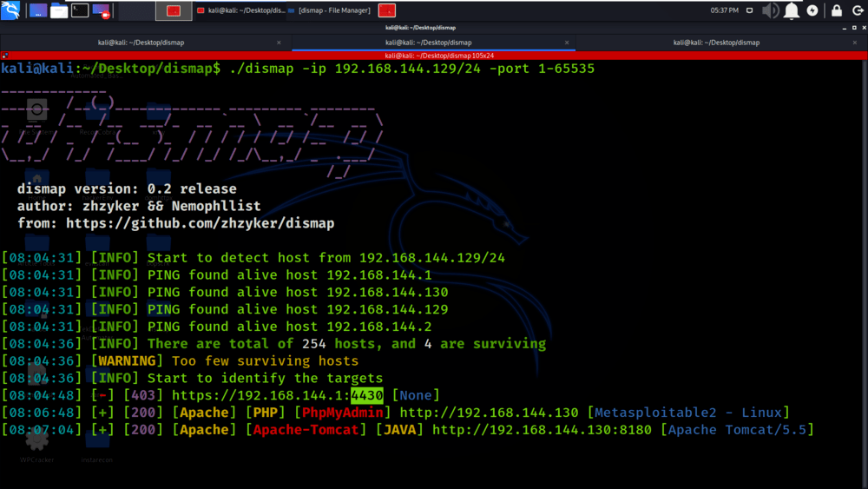
Task: Click the red icon after File Manager in taskbar
Action: point(387,10)
